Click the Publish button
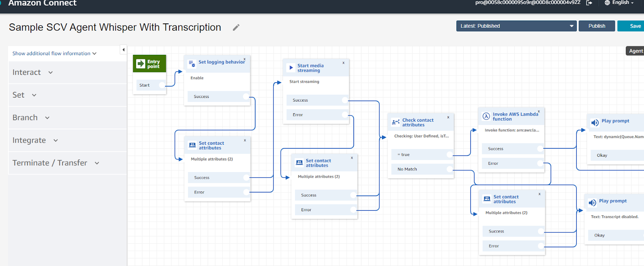The image size is (644, 266). click(x=597, y=26)
